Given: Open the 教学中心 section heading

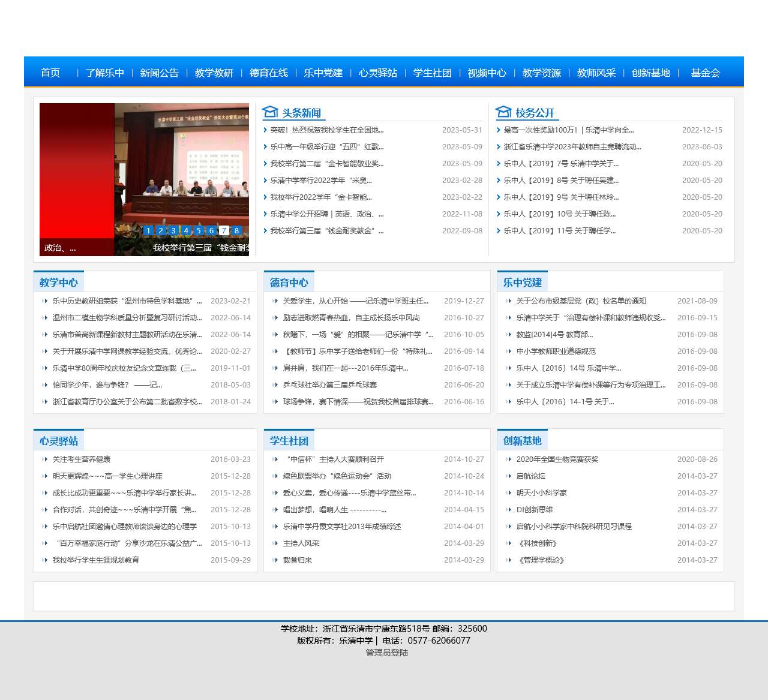Looking at the screenshot, I should [59, 283].
